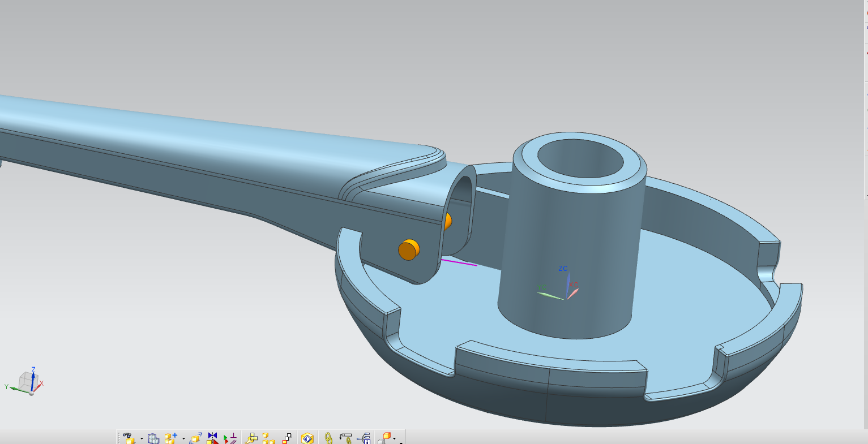Click the Mirror Assembly icon

212,438
